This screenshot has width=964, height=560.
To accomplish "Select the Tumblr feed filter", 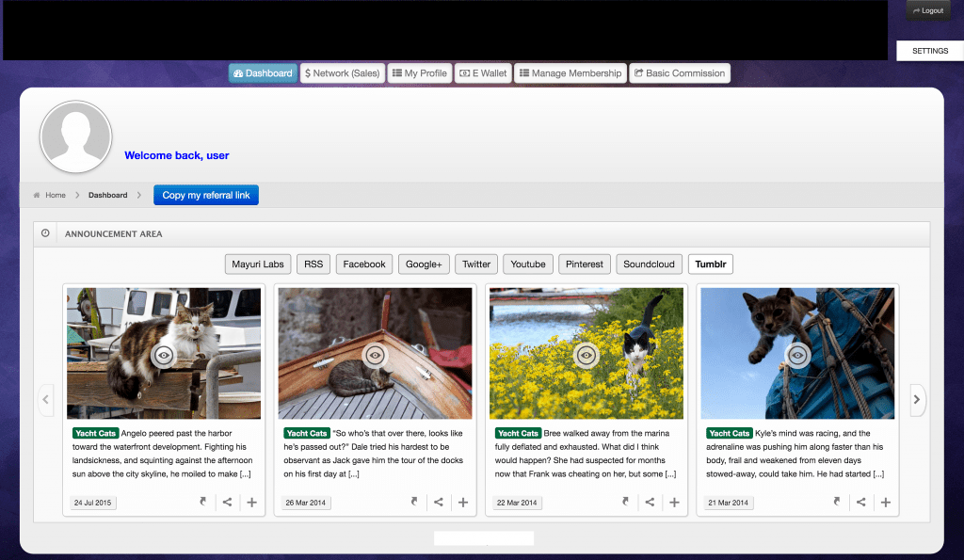I will point(711,264).
